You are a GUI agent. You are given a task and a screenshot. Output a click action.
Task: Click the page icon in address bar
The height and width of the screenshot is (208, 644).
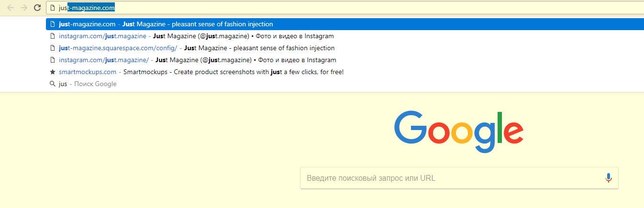click(53, 8)
